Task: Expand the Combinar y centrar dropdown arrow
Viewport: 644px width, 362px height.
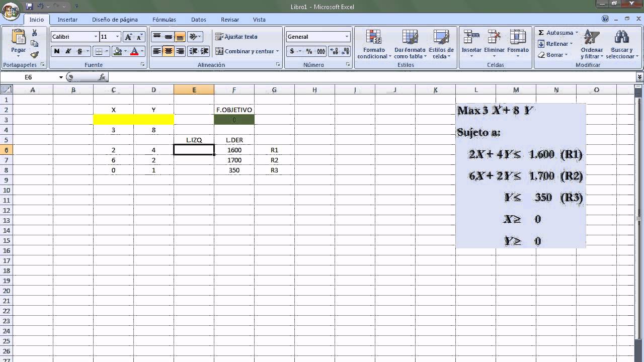Action: click(x=277, y=51)
